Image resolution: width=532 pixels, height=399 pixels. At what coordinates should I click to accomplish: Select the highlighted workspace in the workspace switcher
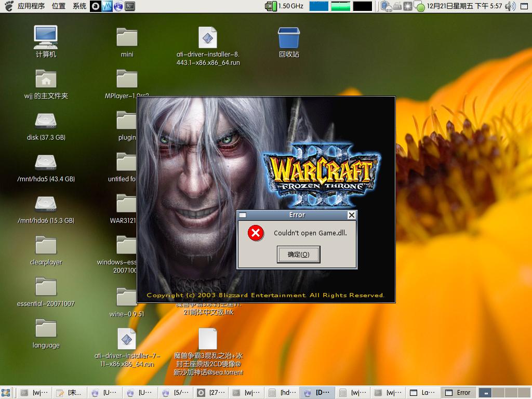486,393
